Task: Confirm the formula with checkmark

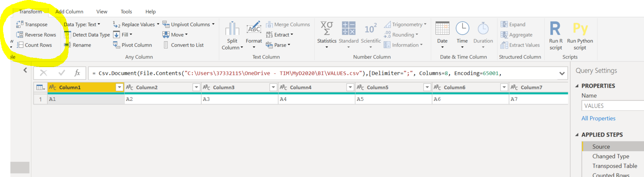Action: point(61,73)
